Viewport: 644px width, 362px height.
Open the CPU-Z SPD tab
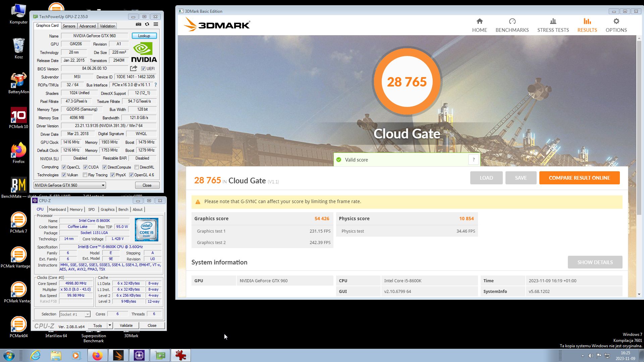point(92,209)
